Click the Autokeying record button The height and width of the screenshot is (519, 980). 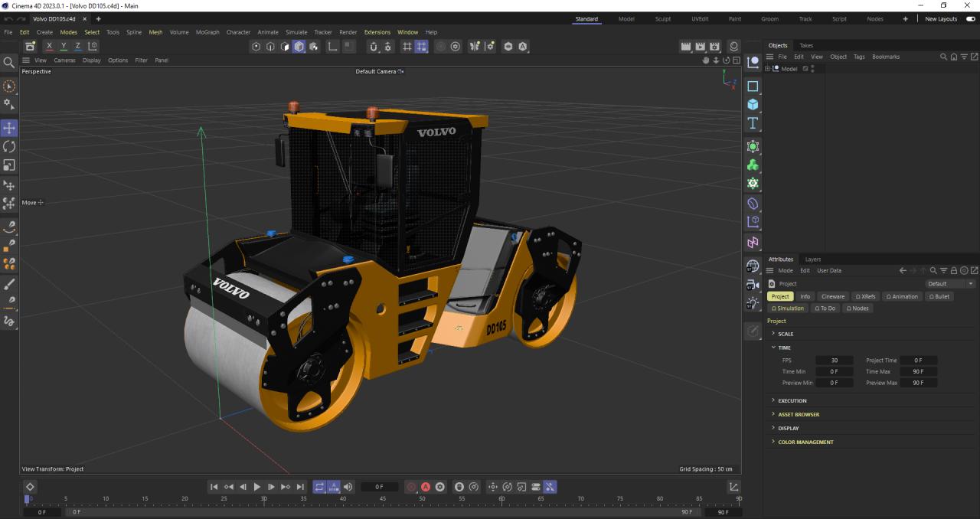[426, 487]
